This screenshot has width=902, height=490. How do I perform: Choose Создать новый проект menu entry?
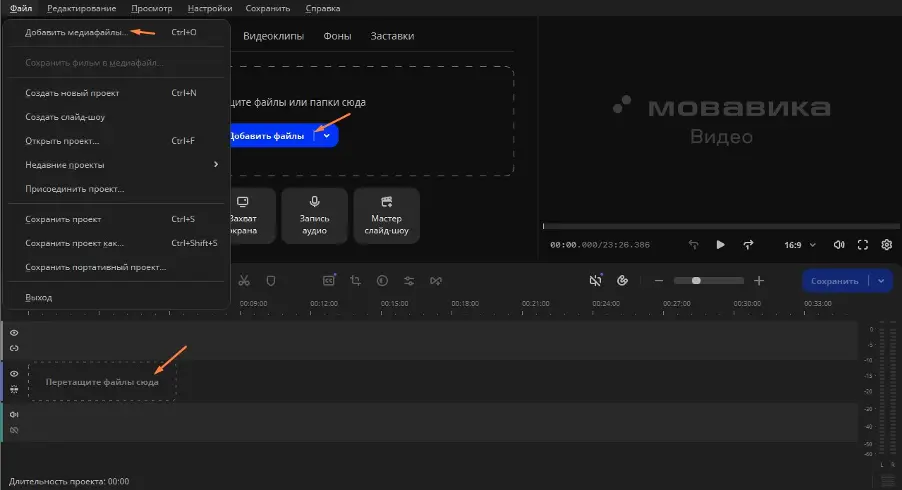(116, 93)
